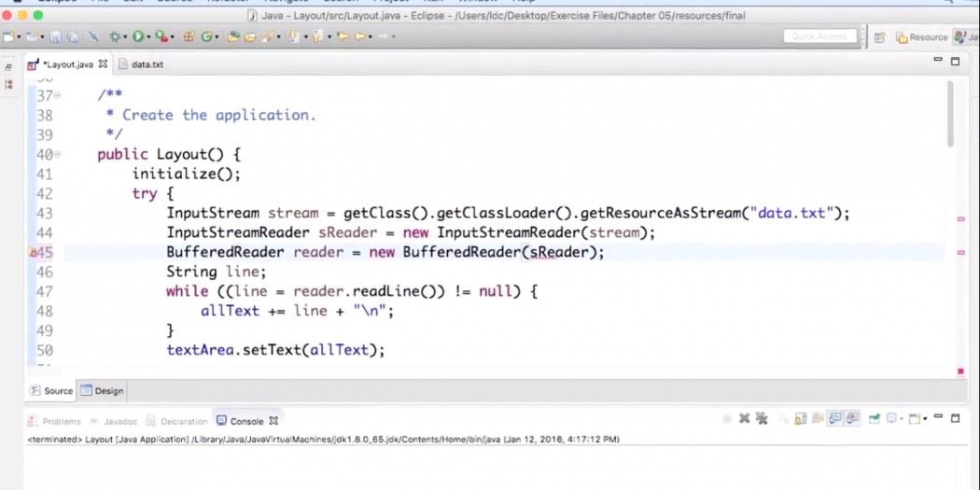Click Remove All Terminated Launches icon
Screen dimensions: 980x490
[x=762, y=418]
